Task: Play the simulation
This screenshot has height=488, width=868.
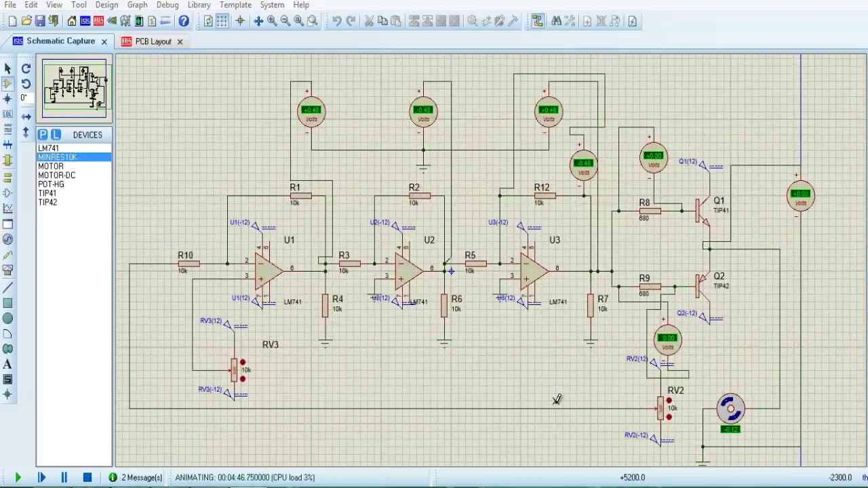Action: coord(18,477)
